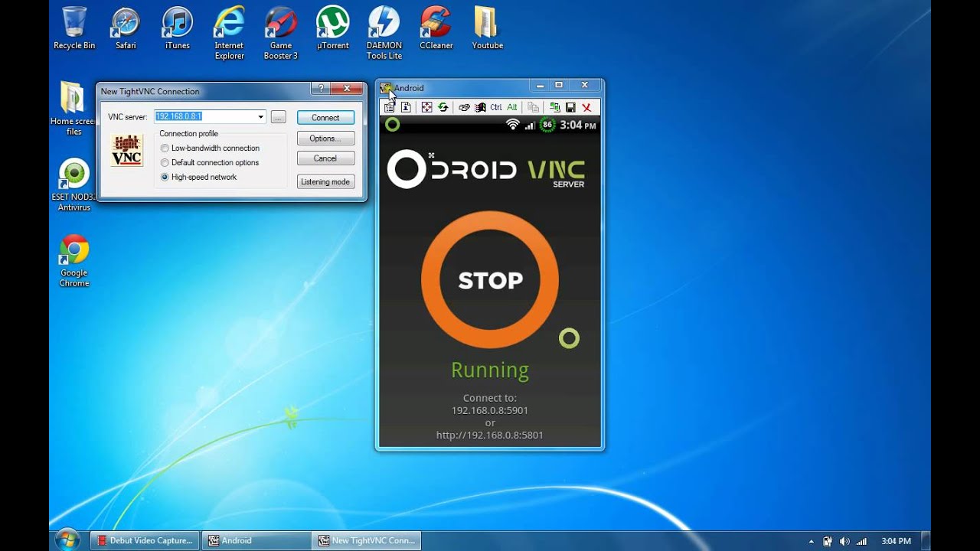The width and height of the screenshot is (980, 551).
Task: Select Low-bandwidth connection radio option
Action: point(165,148)
